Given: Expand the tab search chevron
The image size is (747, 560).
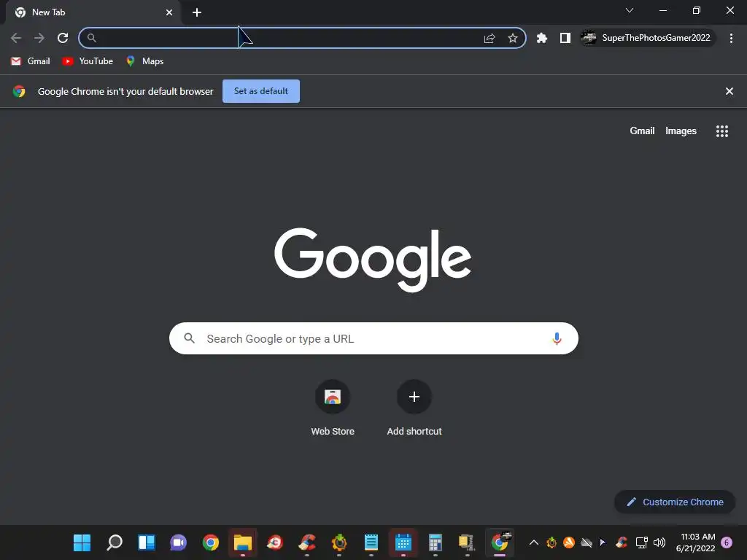Looking at the screenshot, I should (x=630, y=10).
